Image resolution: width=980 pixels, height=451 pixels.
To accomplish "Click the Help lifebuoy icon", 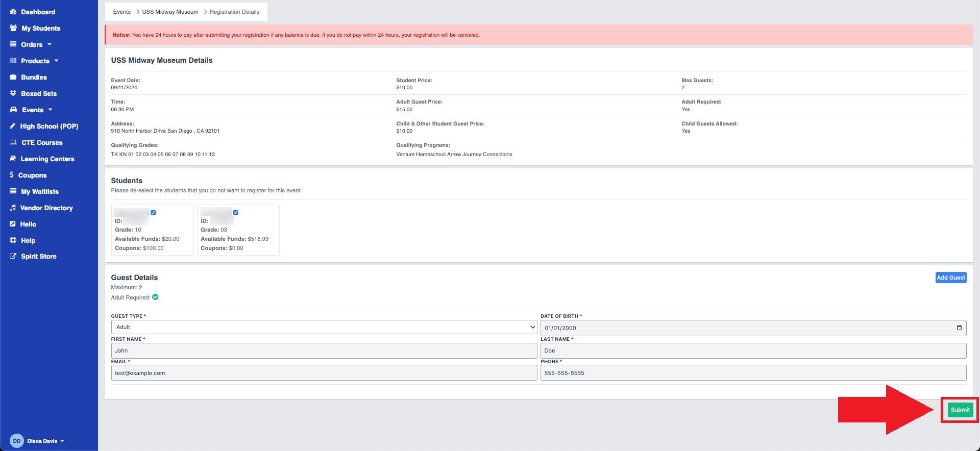I will click(13, 240).
